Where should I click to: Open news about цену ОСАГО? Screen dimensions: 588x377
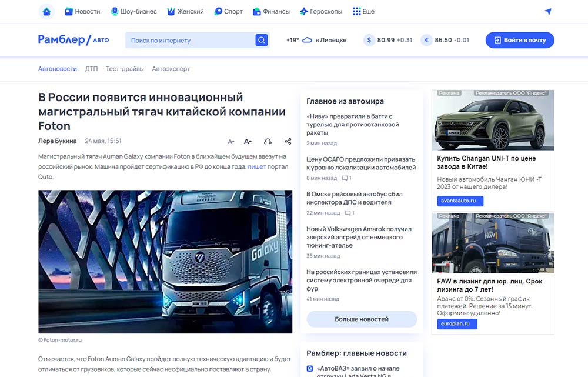click(x=361, y=164)
